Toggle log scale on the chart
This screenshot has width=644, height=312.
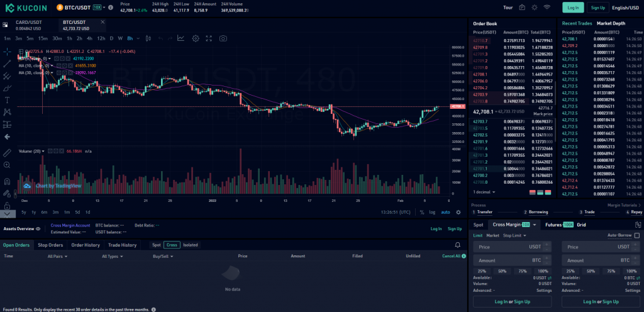tap(432, 212)
